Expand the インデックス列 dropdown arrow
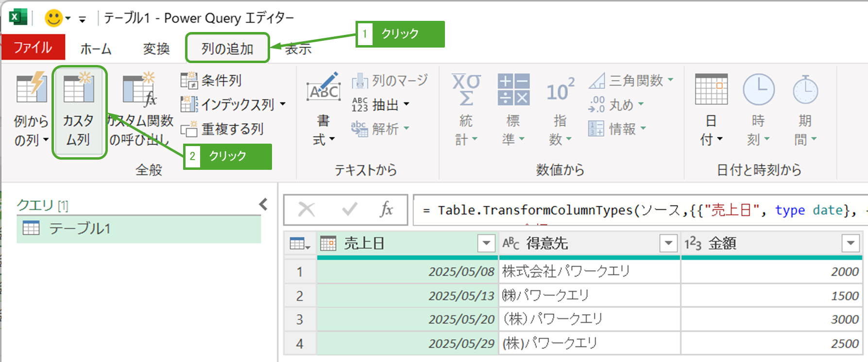The width and height of the screenshot is (868, 362). tap(283, 104)
